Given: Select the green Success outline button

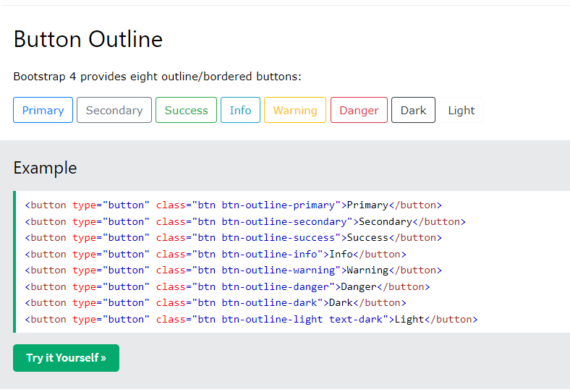Looking at the screenshot, I should pyautogui.click(x=186, y=110).
